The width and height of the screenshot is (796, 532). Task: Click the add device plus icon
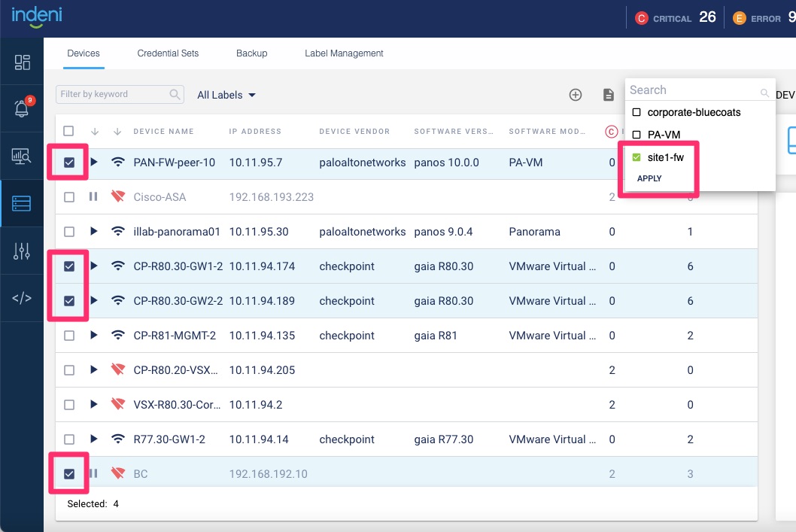point(576,95)
